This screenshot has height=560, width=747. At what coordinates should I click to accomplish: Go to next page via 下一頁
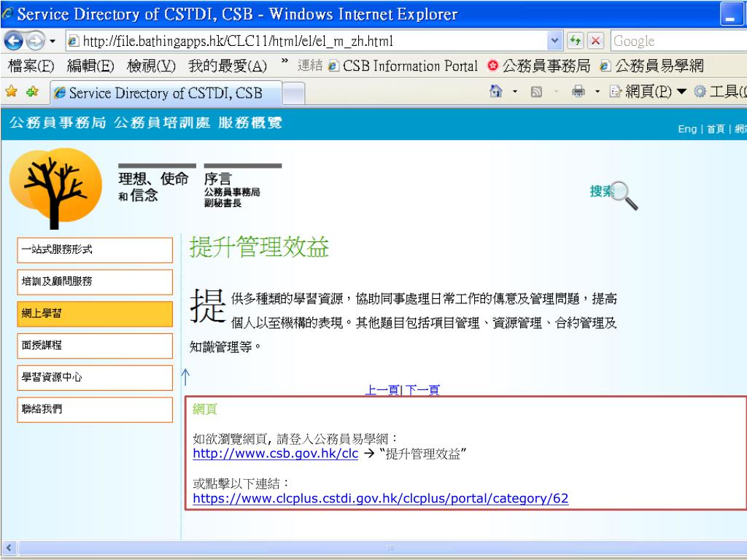tap(422, 390)
